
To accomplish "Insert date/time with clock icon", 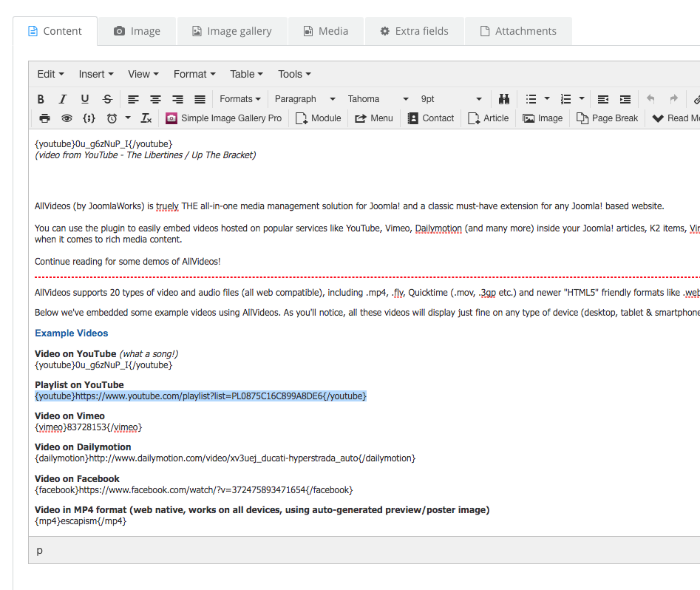I will (112, 118).
